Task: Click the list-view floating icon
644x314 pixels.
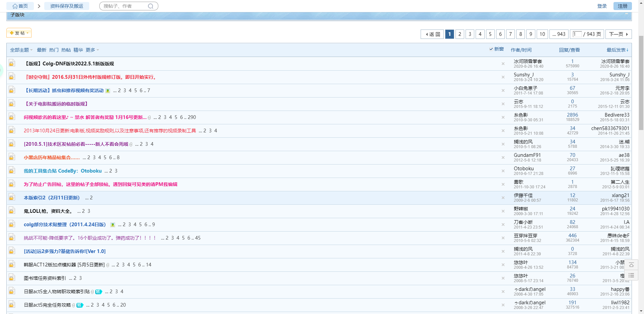Action: pos(631,275)
